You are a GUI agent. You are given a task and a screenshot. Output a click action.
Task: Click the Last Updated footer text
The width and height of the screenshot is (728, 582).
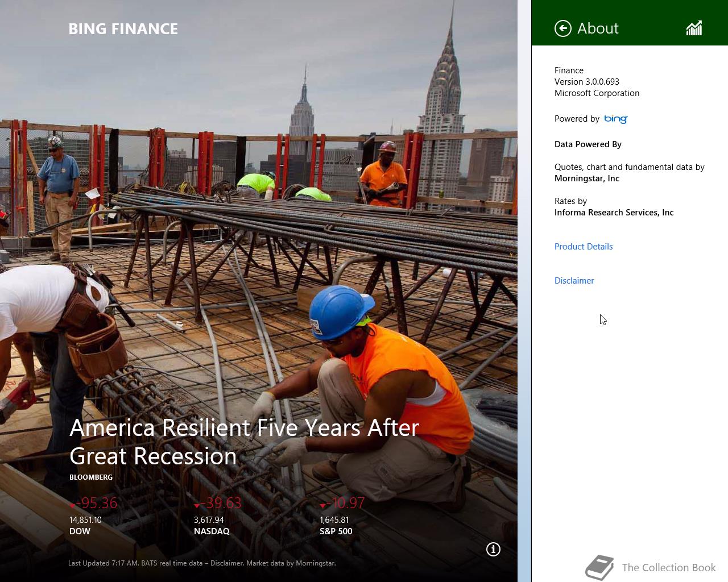coord(202,563)
